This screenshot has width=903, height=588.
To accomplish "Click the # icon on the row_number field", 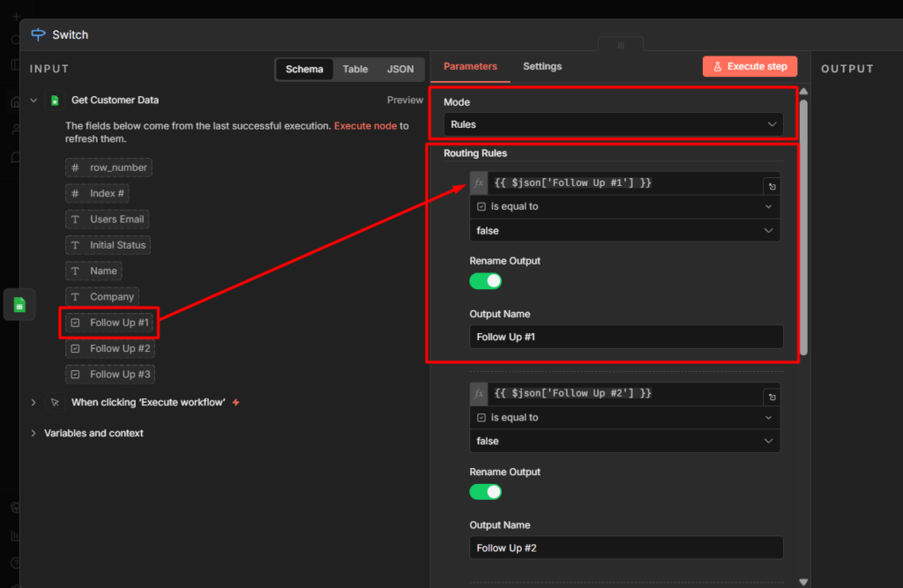I will (x=76, y=167).
